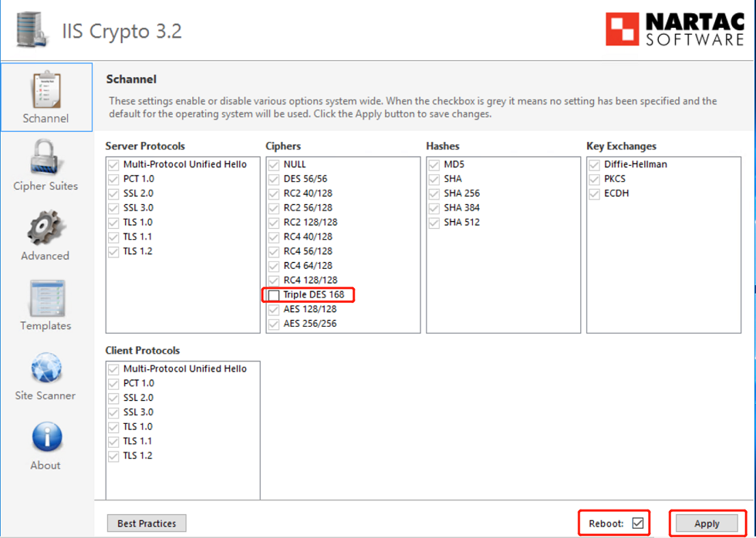Switch to the Cipher Suites tab label

[x=46, y=186]
